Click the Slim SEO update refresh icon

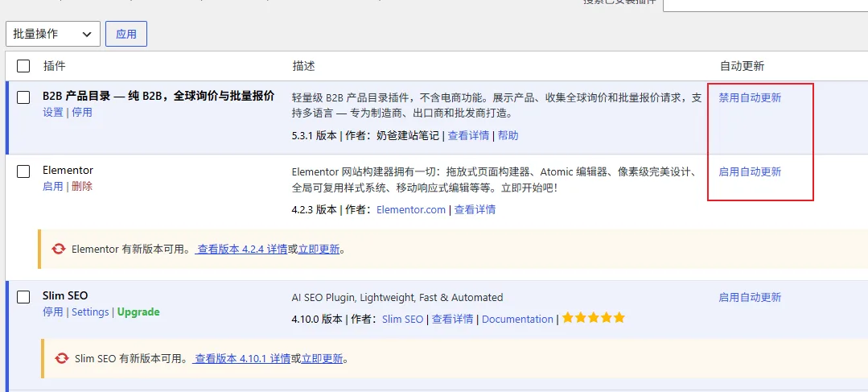click(61, 359)
